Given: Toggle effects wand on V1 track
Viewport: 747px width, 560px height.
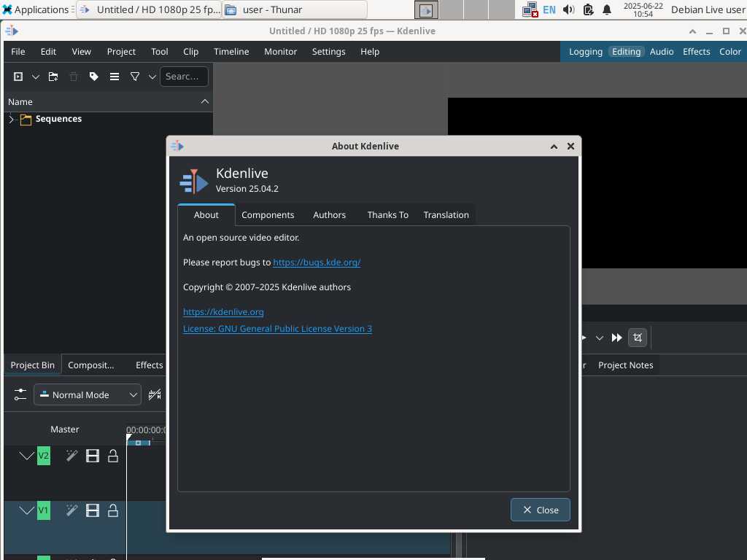Looking at the screenshot, I should point(71,510).
